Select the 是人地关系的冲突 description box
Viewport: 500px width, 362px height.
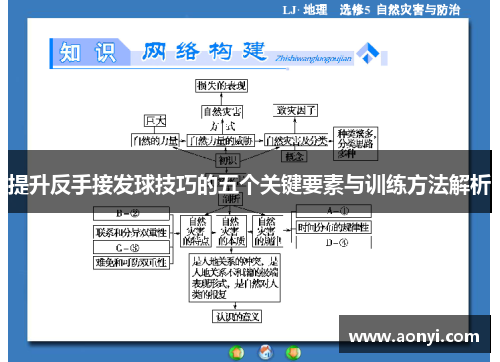pos(235,278)
